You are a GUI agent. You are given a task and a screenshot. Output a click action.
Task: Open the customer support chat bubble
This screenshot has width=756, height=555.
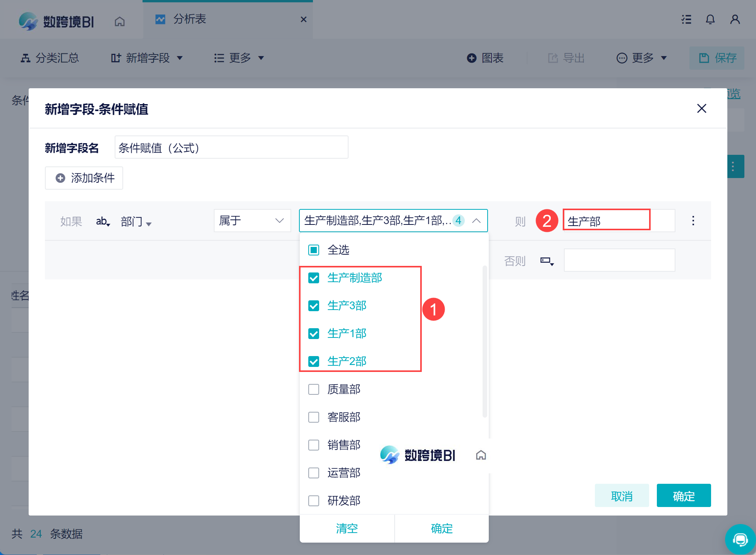click(740, 539)
